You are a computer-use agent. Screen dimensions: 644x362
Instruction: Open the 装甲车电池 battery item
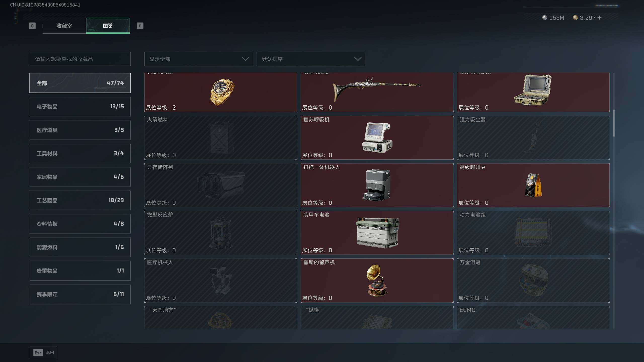[377, 233]
